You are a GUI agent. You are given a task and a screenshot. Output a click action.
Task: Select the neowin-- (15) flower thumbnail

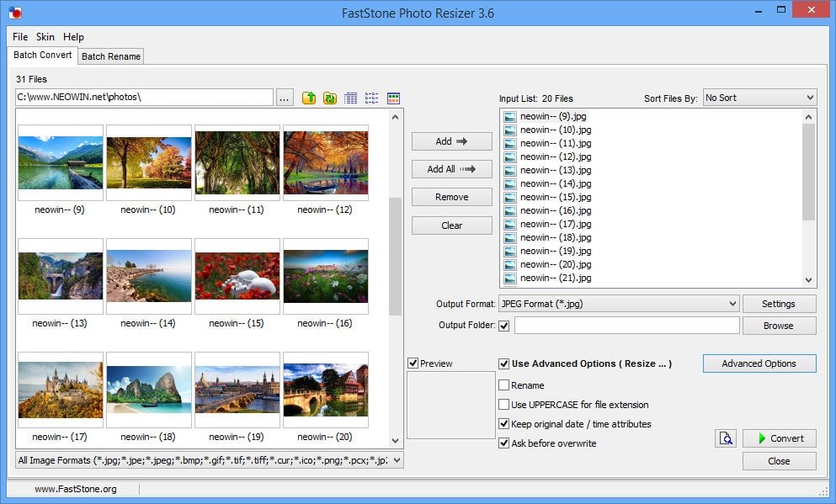point(237,277)
